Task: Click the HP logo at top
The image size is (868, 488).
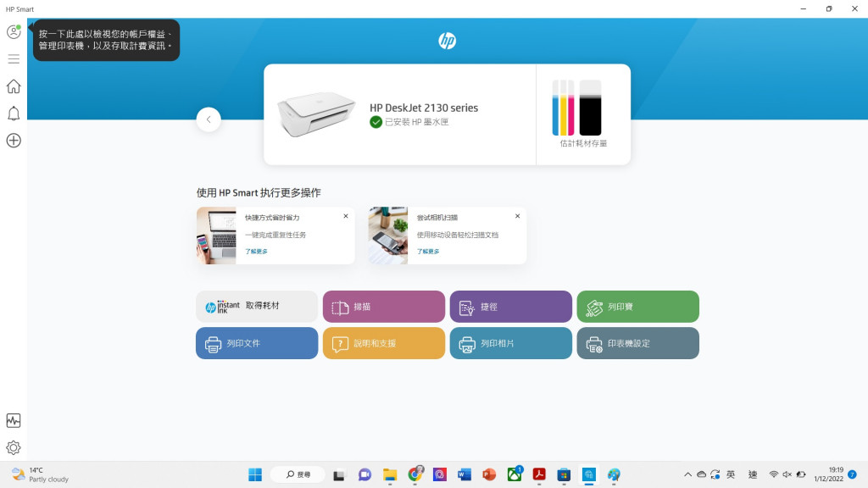Action: [448, 41]
